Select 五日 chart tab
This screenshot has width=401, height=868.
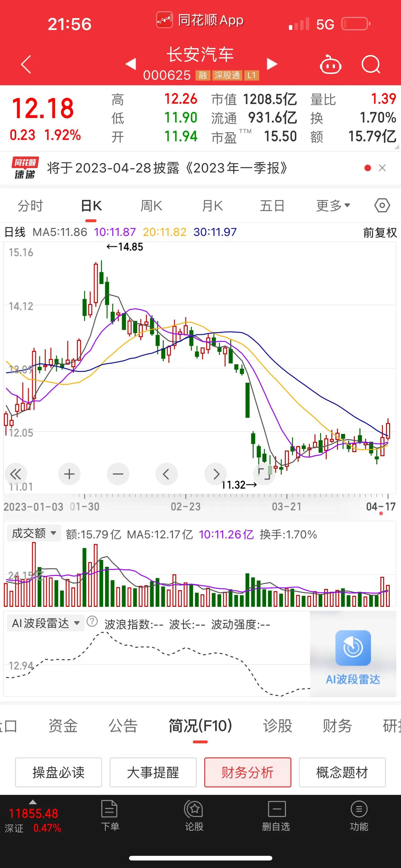[x=272, y=206]
